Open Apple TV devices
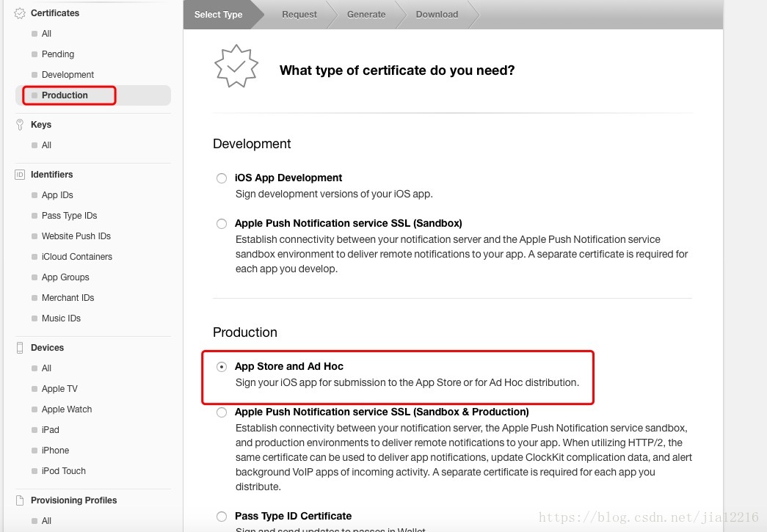The image size is (767, 532). (59, 389)
